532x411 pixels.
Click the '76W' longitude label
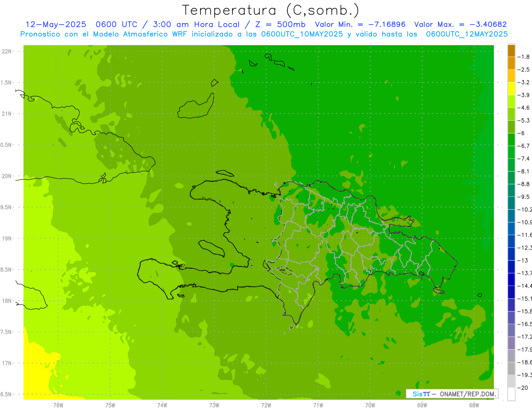pos(58,405)
